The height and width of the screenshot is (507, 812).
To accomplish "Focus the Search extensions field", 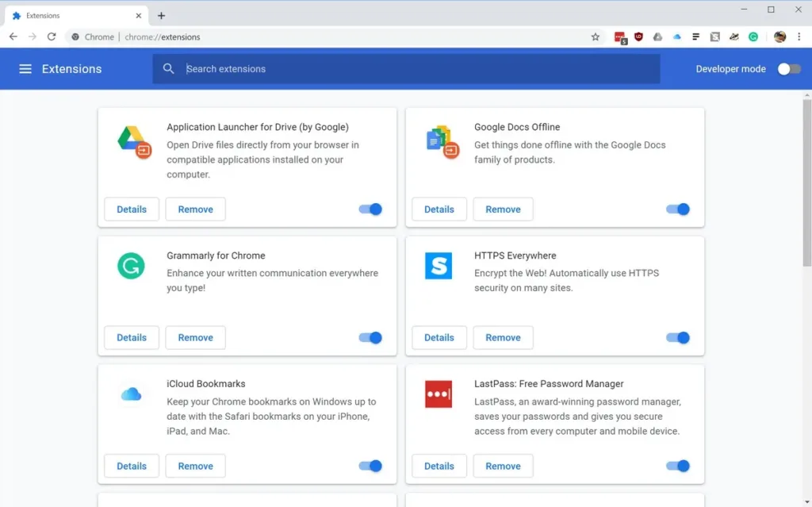I will pos(406,68).
